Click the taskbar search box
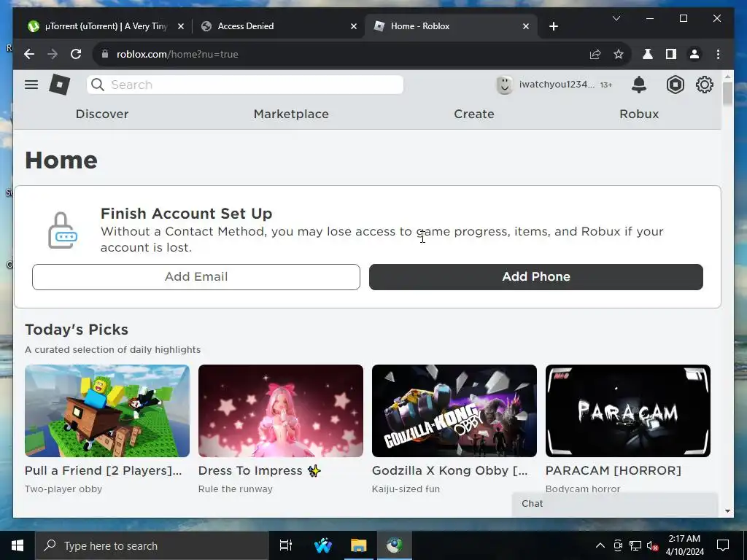This screenshot has height=560, width=747. pyautogui.click(x=152, y=545)
